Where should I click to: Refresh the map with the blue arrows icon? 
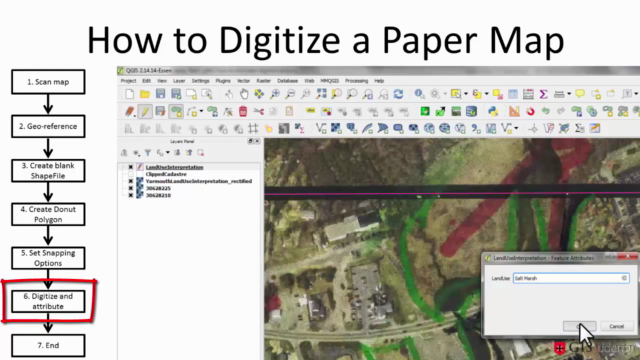click(398, 94)
